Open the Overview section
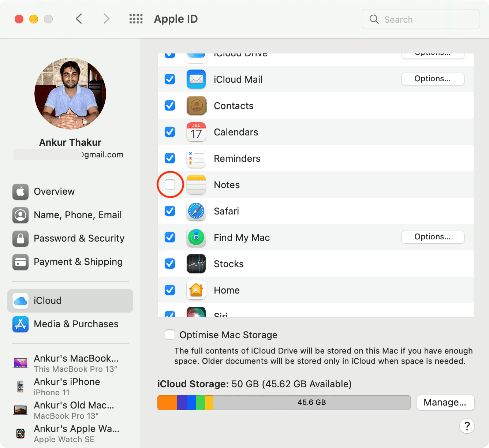Image resolution: width=489 pixels, height=448 pixels. point(70,191)
